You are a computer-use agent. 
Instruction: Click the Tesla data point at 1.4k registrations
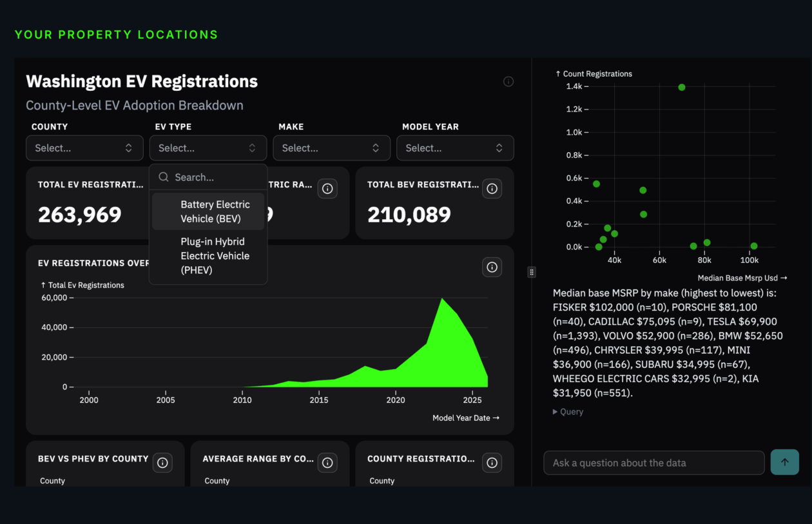coord(682,87)
